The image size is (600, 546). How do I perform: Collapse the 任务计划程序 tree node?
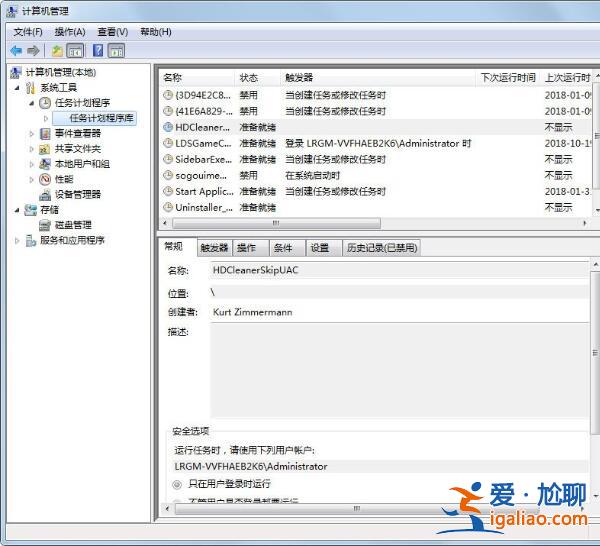click(x=32, y=103)
